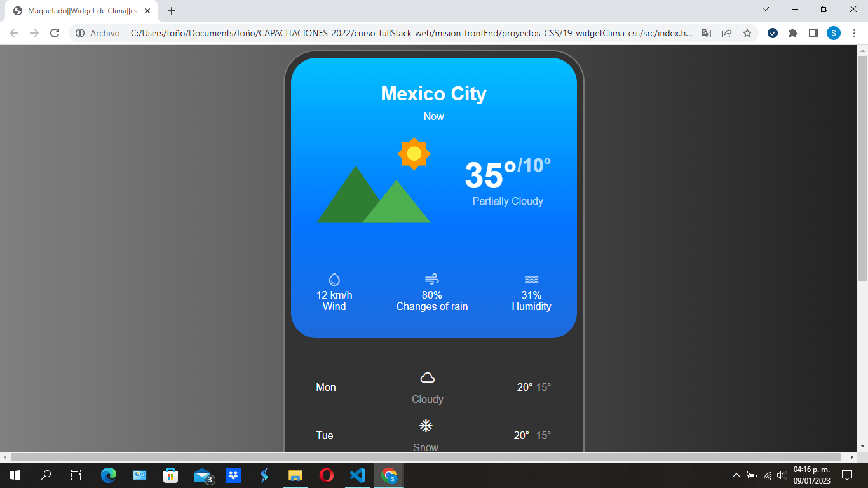Click the blue profile avatar S
Viewport: 868px width, 488px height.
[833, 33]
